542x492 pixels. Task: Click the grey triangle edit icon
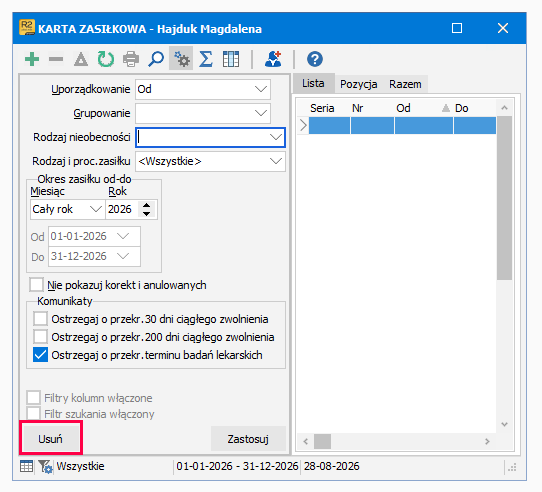81,59
